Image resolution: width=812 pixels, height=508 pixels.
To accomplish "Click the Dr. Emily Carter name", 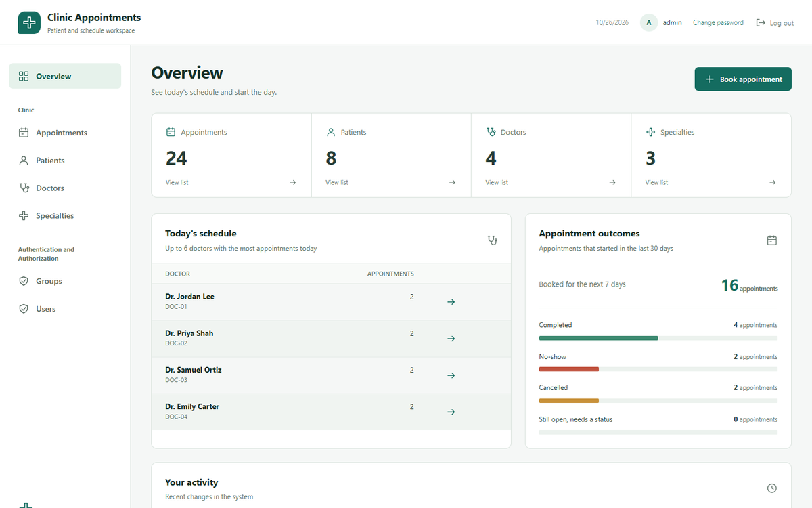I will click(192, 406).
